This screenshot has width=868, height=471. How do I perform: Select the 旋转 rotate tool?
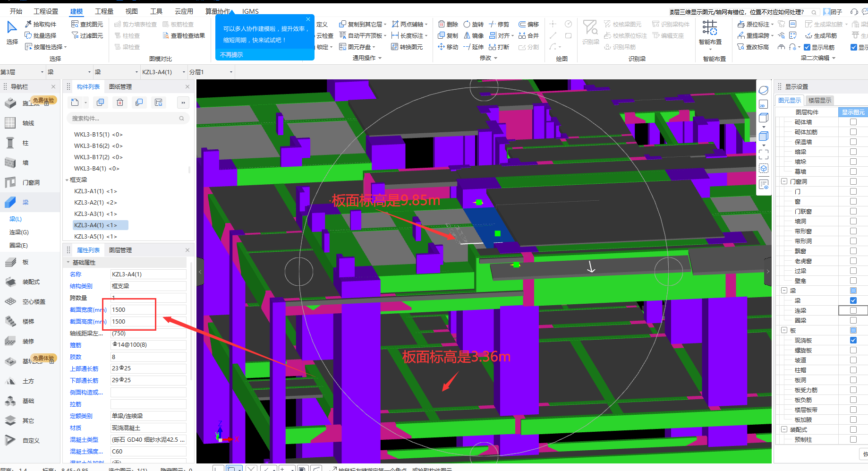(473, 24)
